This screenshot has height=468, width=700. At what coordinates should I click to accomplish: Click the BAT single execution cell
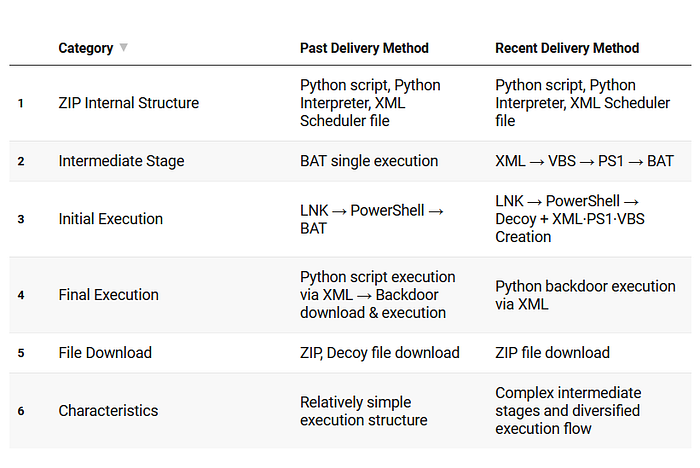click(x=369, y=161)
